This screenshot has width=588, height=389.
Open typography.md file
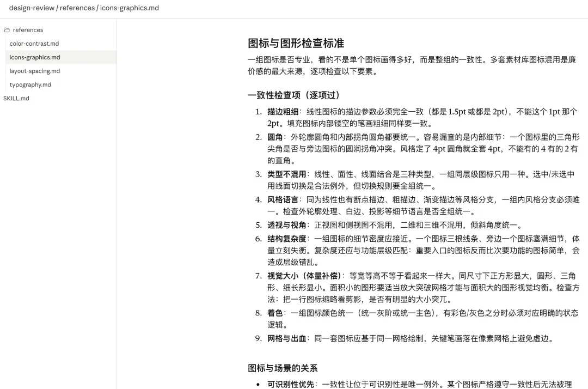pos(30,85)
